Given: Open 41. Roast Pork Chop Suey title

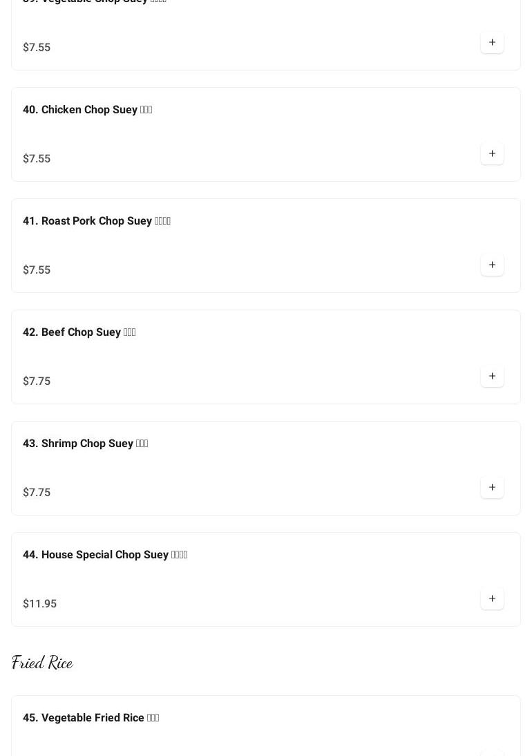Looking at the screenshot, I should (x=96, y=221).
